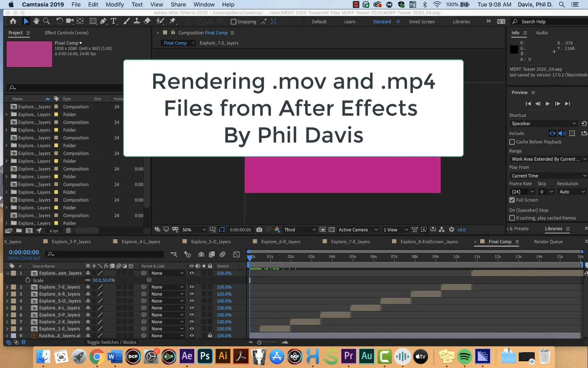This screenshot has width=588, height=368.
Task: Play the preview with Play button
Action: pyautogui.click(x=547, y=104)
